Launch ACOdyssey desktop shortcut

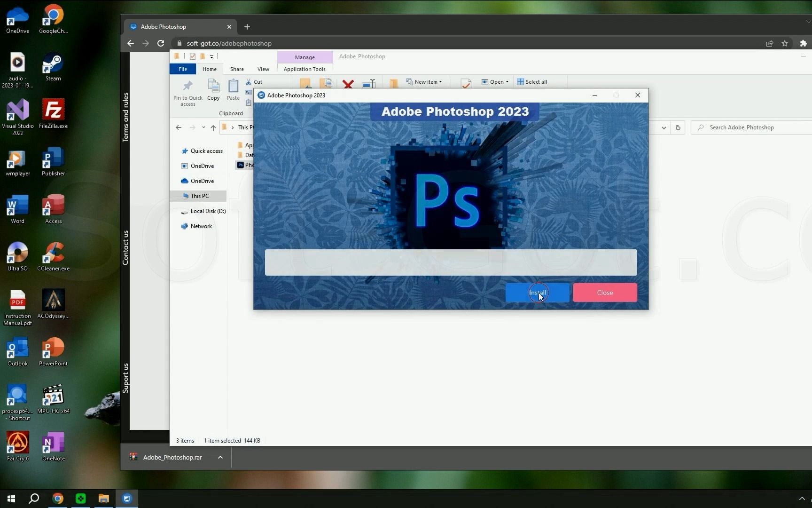[53, 304]
